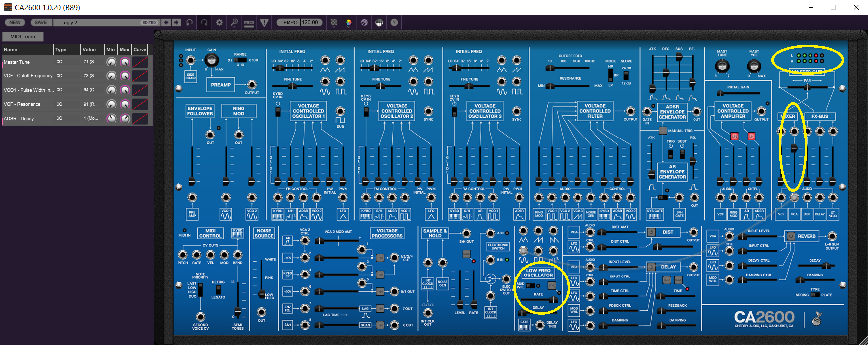Click the RING MOD module label
Screen dimensions: 868x345
tap(239, 111)
